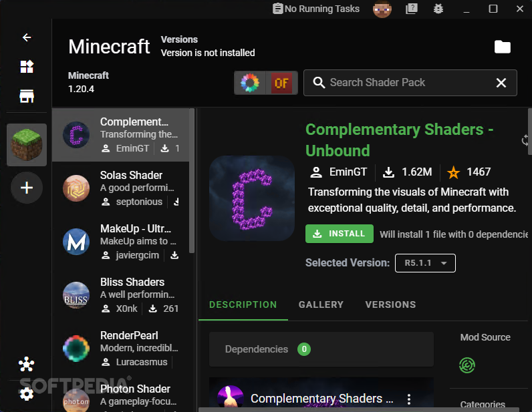This screenshot has width=532, height=412.
Task: Open settings gear icon
Action: point(27,394)
